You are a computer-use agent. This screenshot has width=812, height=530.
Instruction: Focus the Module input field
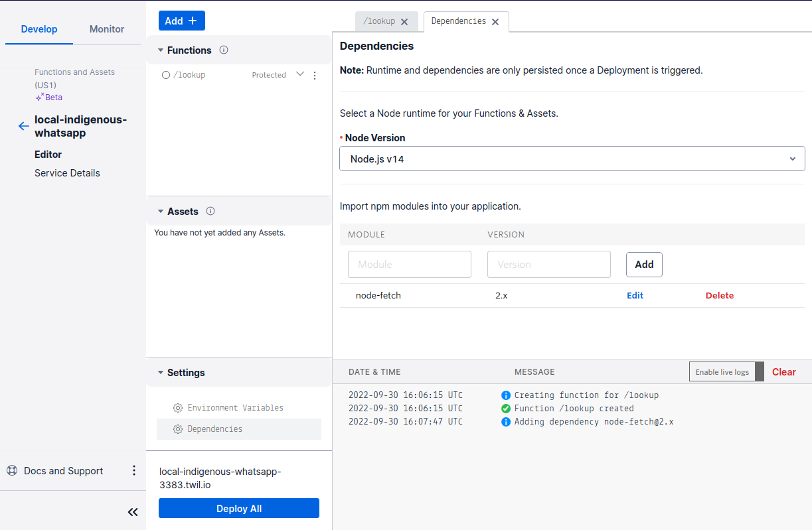(x=410, y=264)
